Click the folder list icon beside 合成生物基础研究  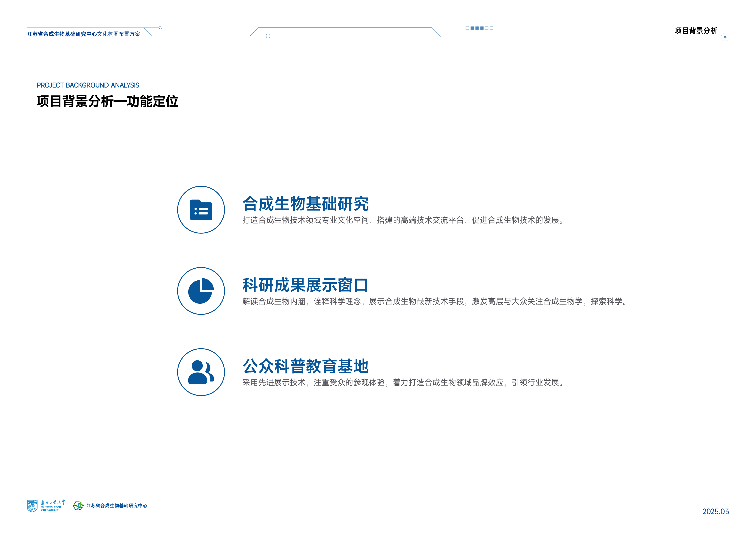coord(201,210)
